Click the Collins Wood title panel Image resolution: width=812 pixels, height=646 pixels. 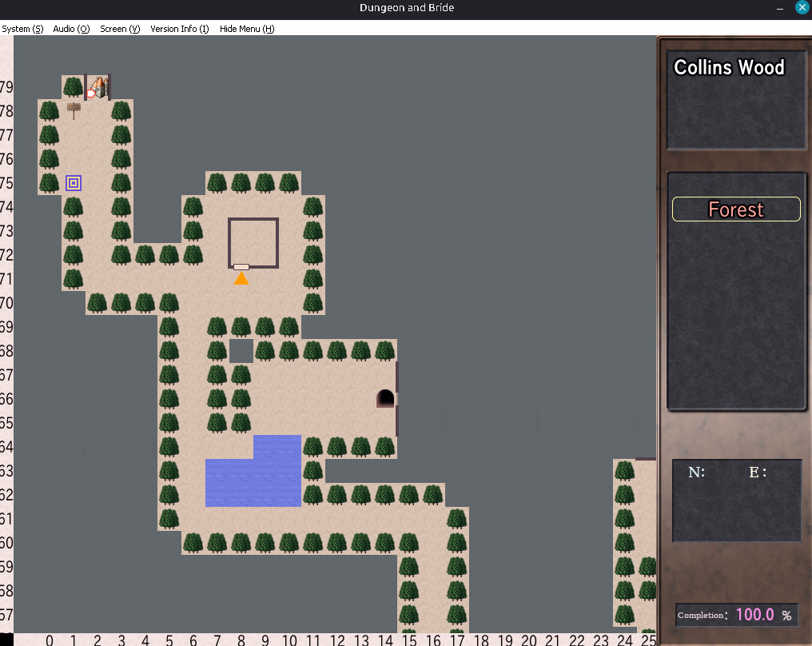(734, 101)
